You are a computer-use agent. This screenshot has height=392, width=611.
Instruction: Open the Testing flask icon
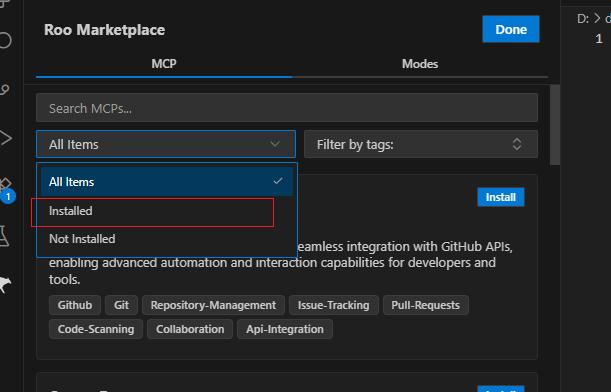pyautogui.click(x=4, y=236)
